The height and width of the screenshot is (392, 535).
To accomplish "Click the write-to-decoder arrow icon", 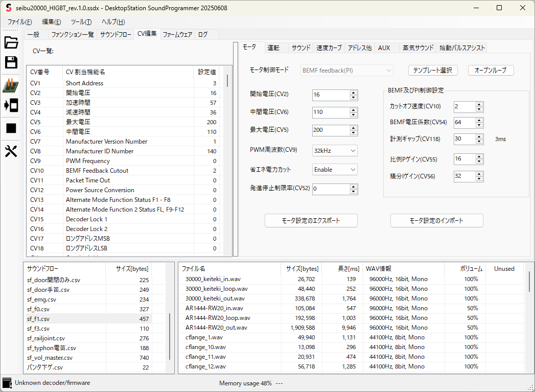I will (11, 105).
